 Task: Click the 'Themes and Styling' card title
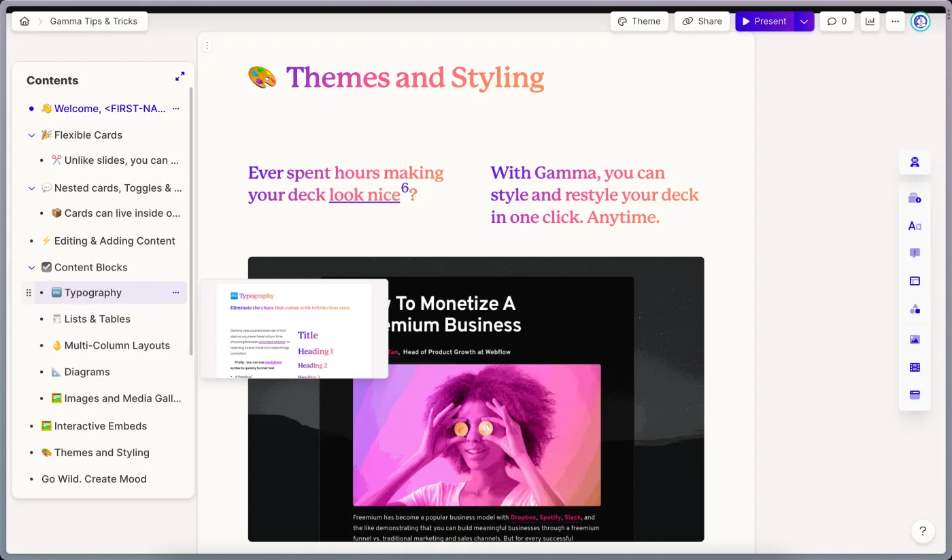point(415,77)
